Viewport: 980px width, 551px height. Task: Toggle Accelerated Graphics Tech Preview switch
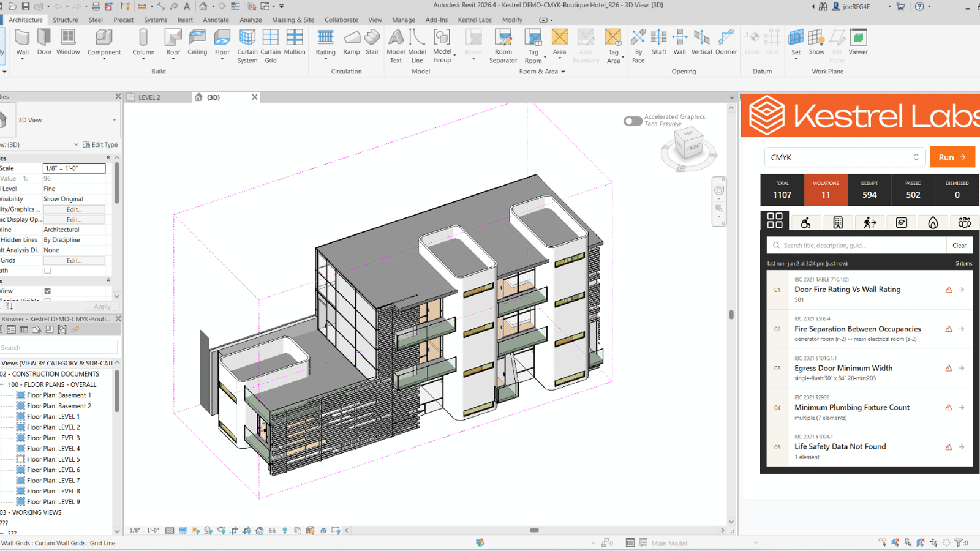point(633,121)
